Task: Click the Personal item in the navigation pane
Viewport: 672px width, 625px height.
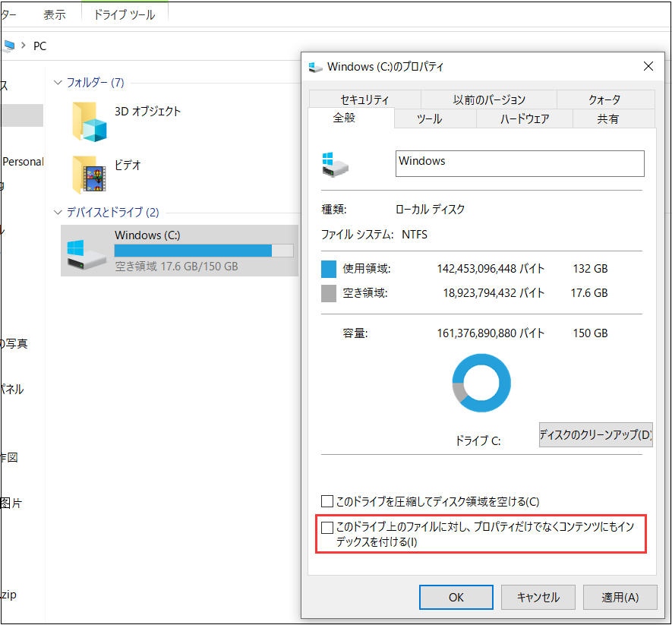Action: [x=23, y=162]
